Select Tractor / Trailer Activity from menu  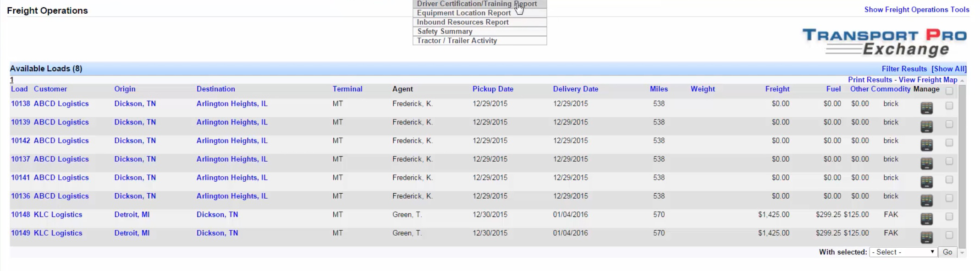457,40
